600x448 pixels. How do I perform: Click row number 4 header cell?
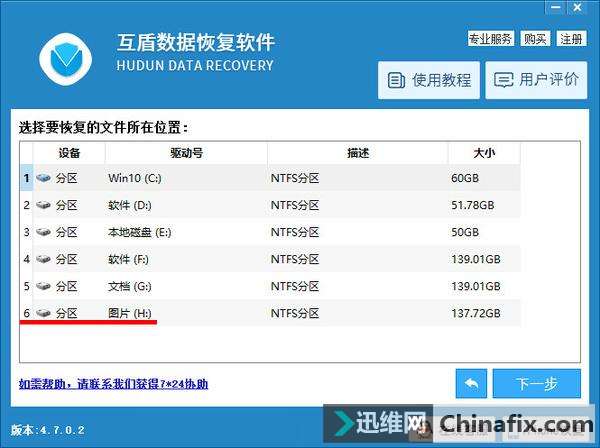point(26,259)
